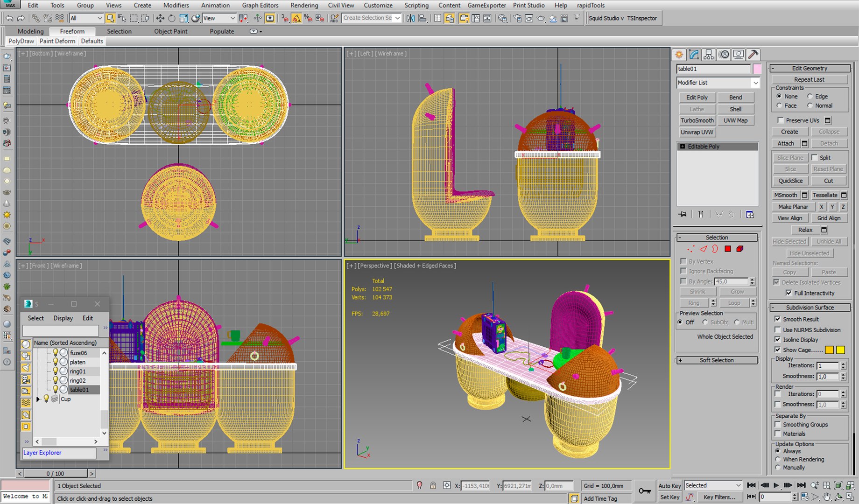Click the QuickSlice button

(x=790, y=181)
